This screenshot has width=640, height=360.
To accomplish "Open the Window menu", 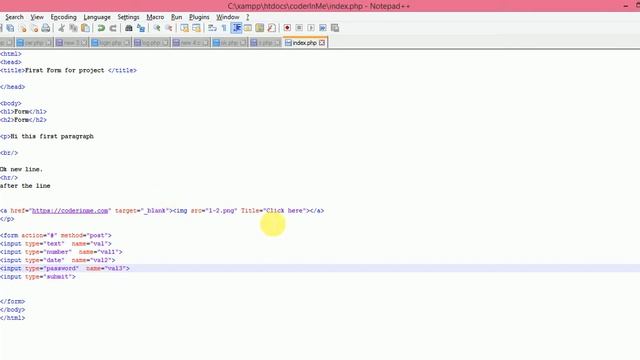I will coord(228,17).
